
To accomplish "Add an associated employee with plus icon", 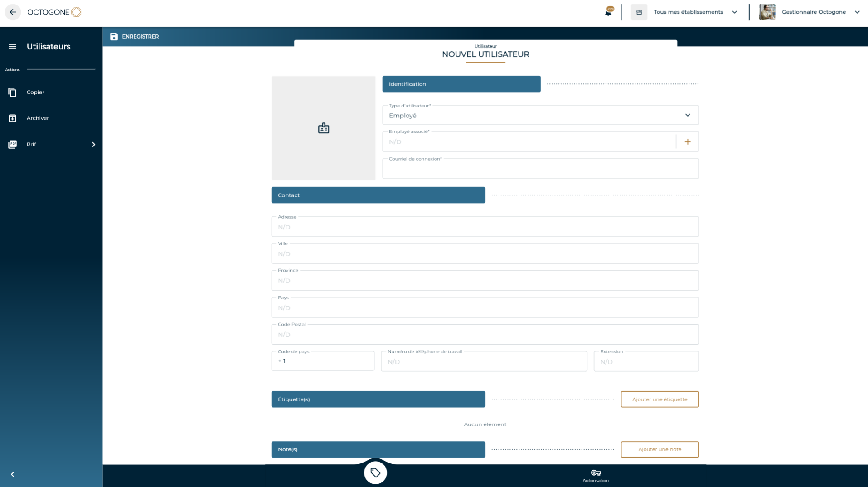I will click(688, 142).
